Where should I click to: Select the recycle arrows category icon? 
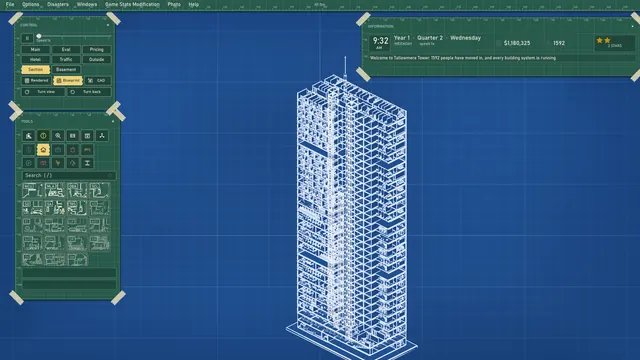73,163
